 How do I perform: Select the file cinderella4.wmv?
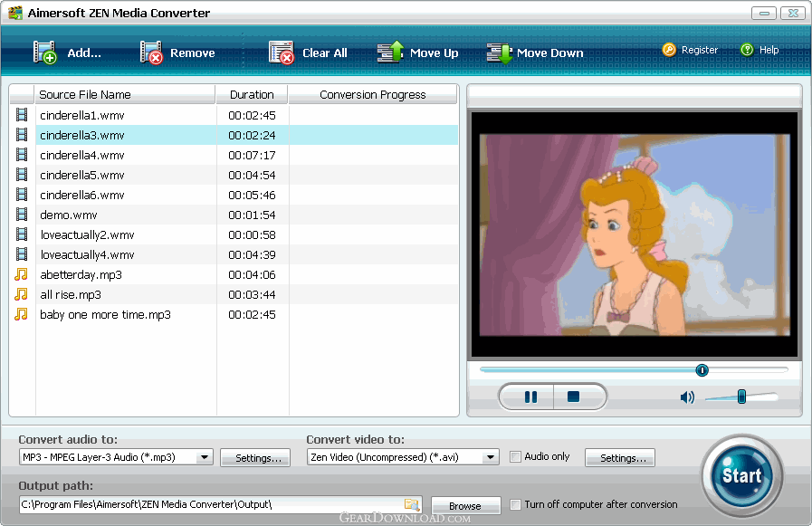(x=81, y=155)
